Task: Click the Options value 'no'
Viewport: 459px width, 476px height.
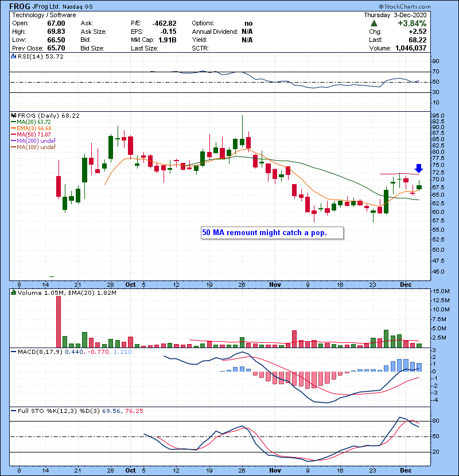Action: (248, 24)
